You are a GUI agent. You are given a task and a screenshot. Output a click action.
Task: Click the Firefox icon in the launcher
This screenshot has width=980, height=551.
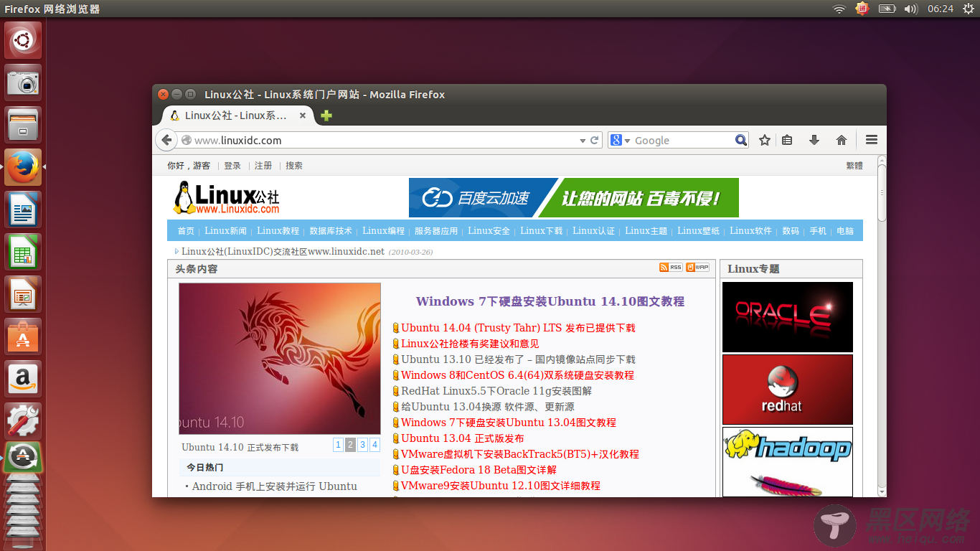point(24,167)
